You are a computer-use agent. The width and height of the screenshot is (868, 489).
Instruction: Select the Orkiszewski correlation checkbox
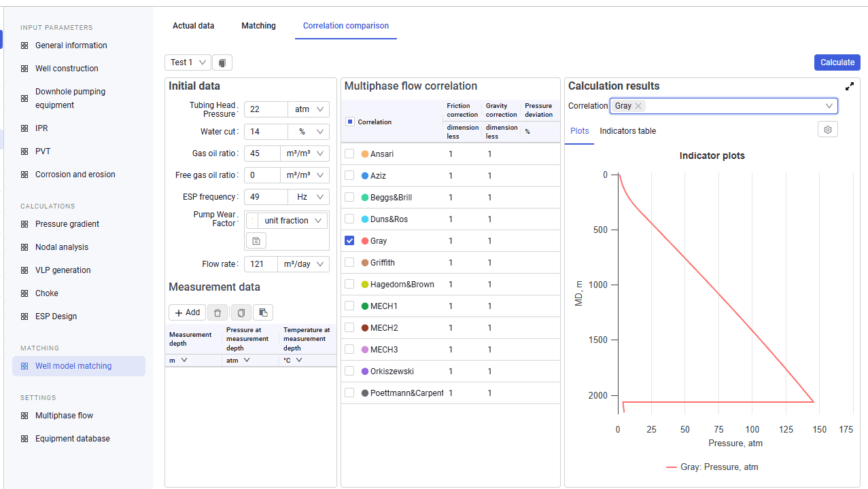click(x=349, y=372)
